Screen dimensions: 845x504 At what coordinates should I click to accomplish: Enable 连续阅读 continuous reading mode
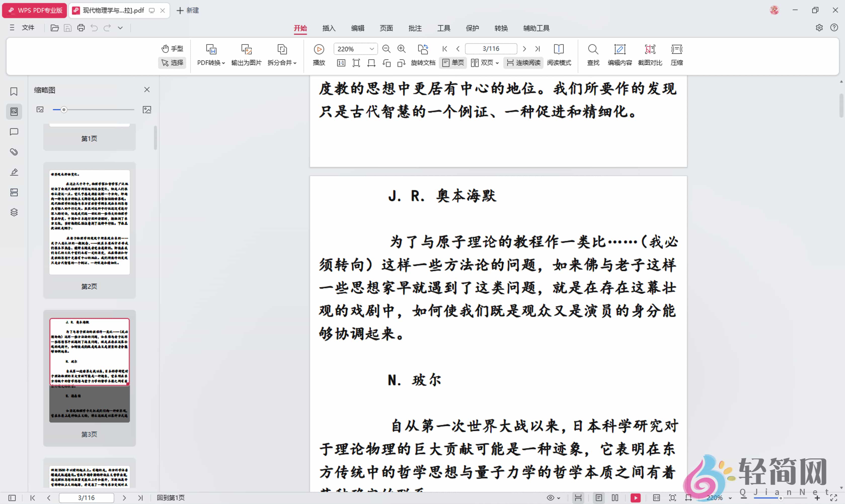click(x=523, y=63)
